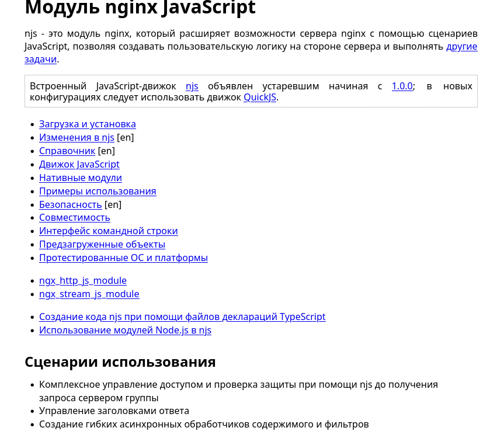Screen dimensions: 504x438
Task: Click the njs link in the note box
Action: tap(192, 86)
